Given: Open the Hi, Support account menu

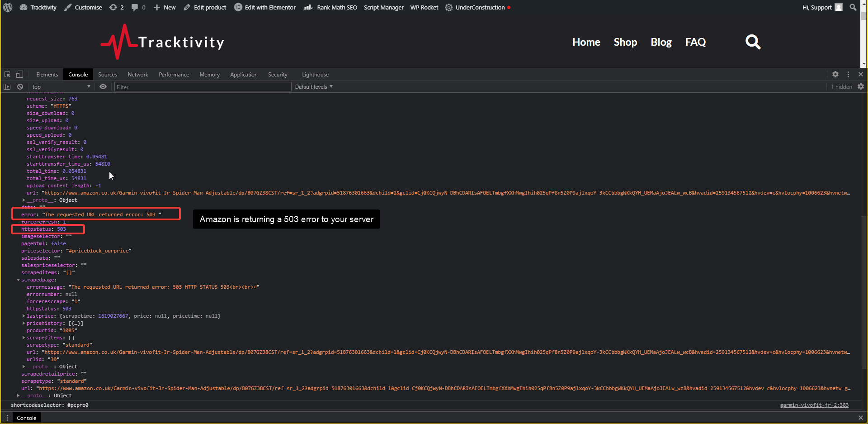Looking at the screenshot, I should tap(822, 7).
